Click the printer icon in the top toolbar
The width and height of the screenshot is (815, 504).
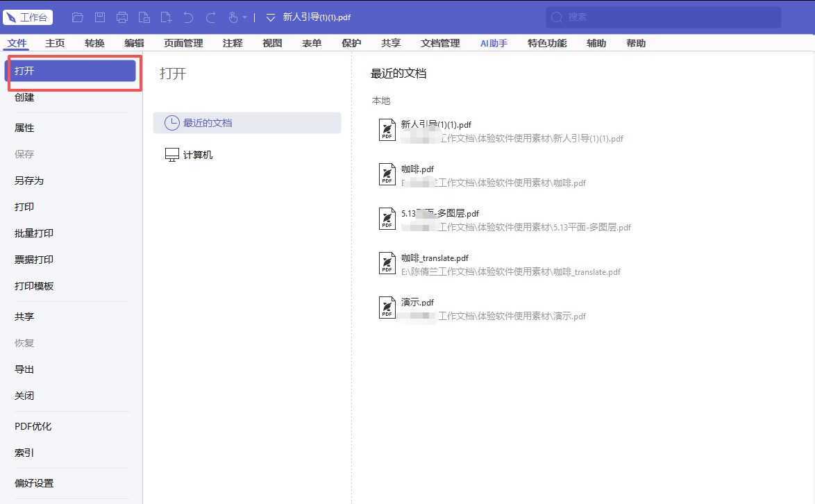tap(122, 17)
